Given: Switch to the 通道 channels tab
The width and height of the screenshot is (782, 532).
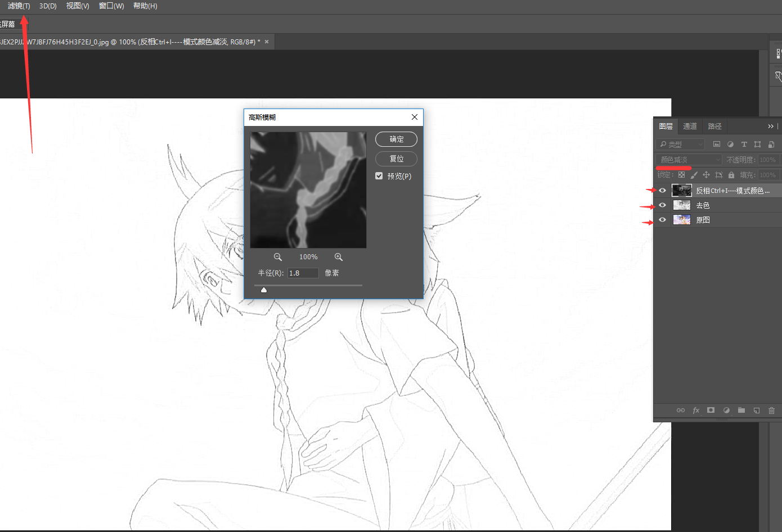Looking at the screenshot, I should coord(690,127).
